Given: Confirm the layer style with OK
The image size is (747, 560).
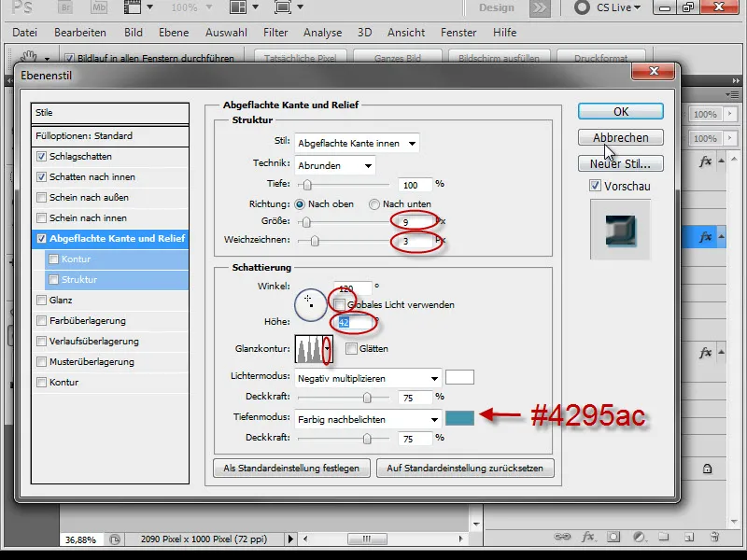Looking at the screenshot, I should coord(621,111).
